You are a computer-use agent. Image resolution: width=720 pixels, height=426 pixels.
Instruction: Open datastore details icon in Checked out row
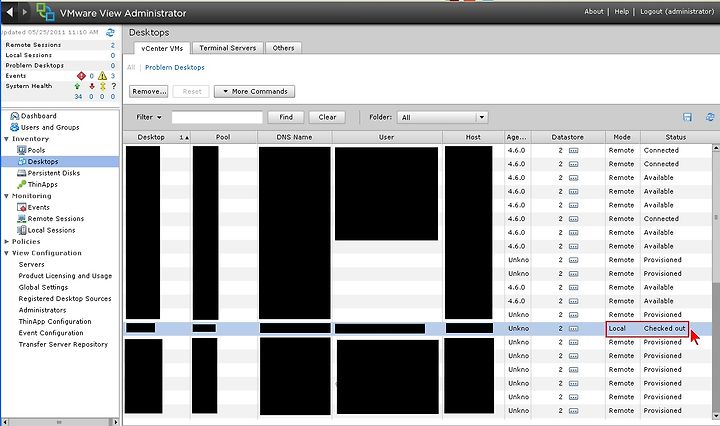click(x=574, y=329)
